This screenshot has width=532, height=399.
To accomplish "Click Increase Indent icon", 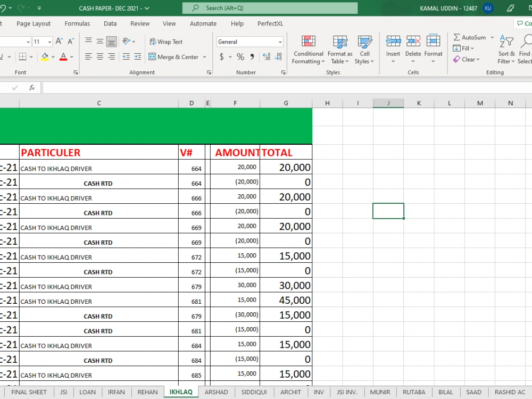I will click(x=137, y=57).
